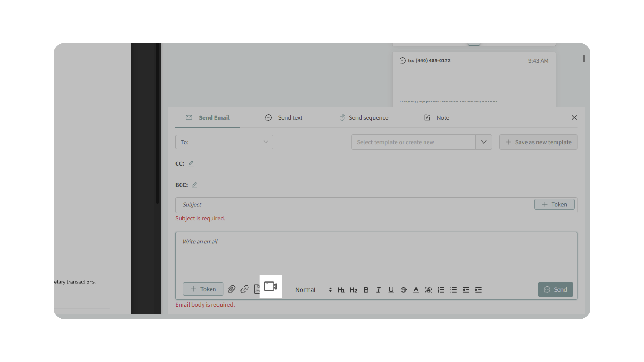Open the Normal text style dropdown
644x362 pixels.
[x=313, y=290]
